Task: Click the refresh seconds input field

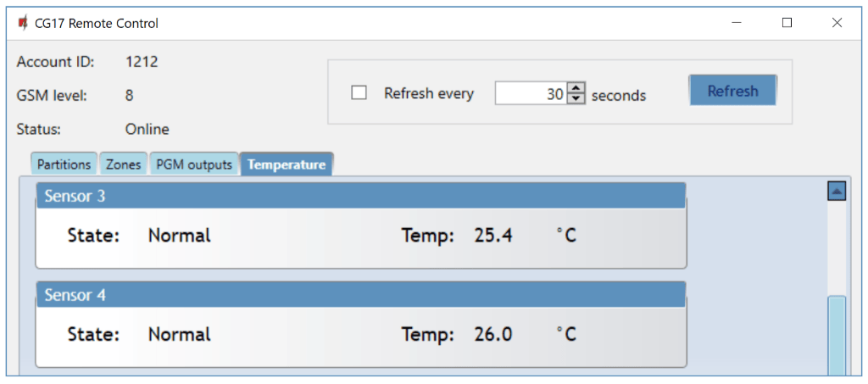Action: point(531,94)
